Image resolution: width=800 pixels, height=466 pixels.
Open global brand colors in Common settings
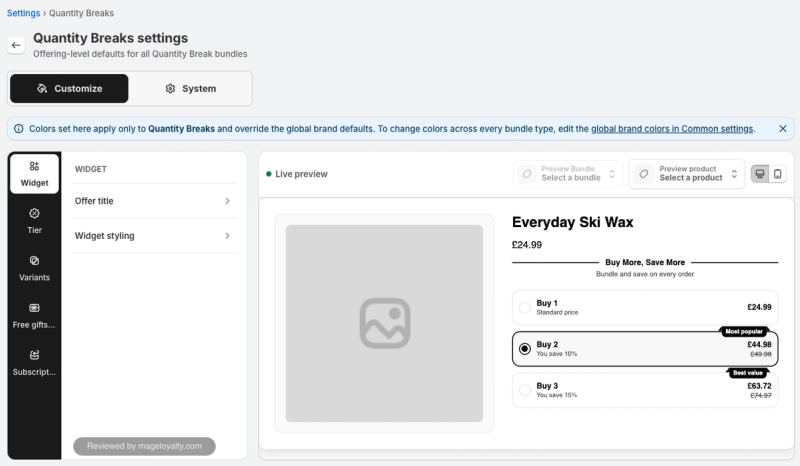[672, 129]
